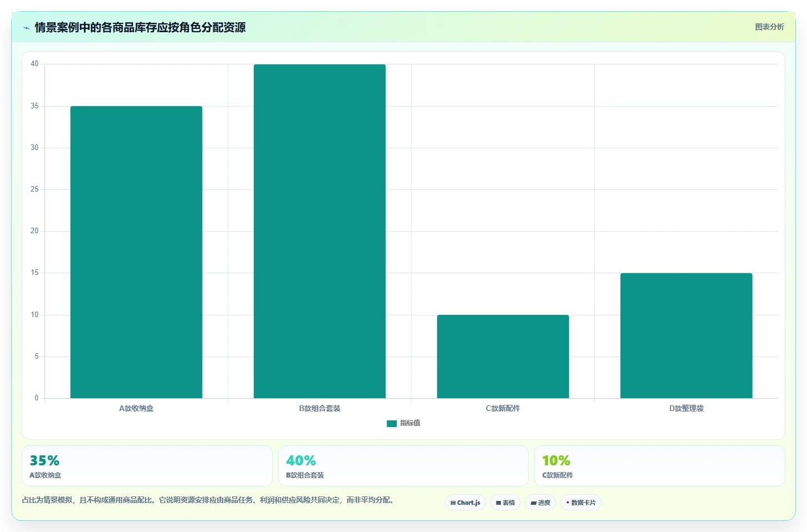Click the A款收纳盒 x-axis label
807x532 pixels.
pos(136,408)
